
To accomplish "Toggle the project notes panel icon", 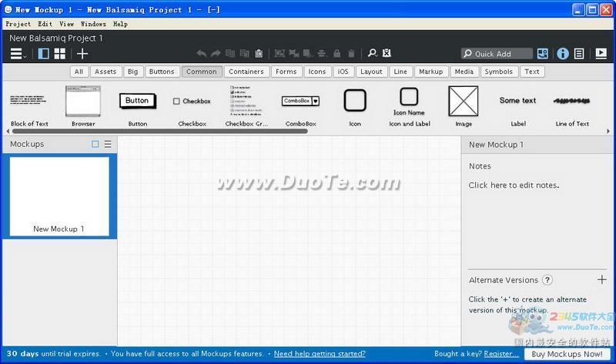I will coord(579,53).
